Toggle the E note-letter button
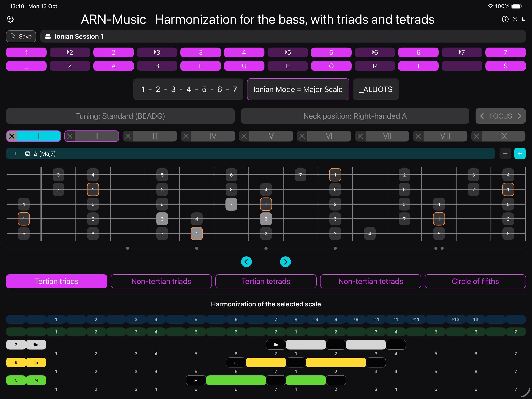 point(287,66)
